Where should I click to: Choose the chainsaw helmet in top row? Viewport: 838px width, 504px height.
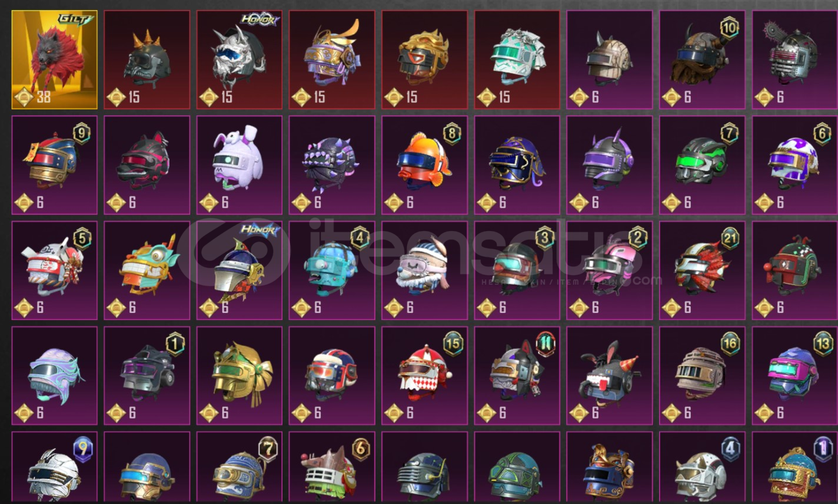(794, 59)
